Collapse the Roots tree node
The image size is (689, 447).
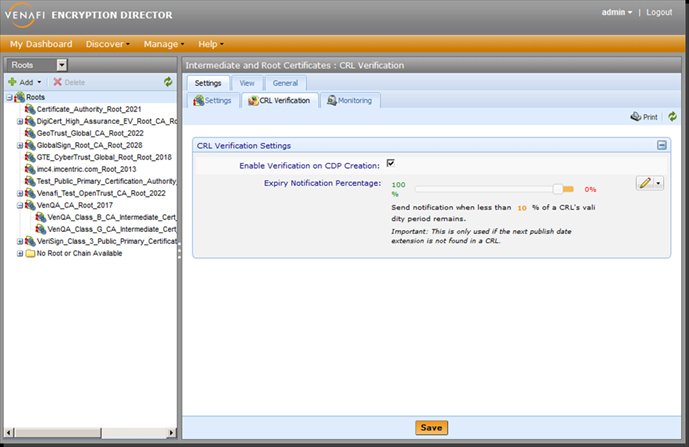(x=9, y=97)
